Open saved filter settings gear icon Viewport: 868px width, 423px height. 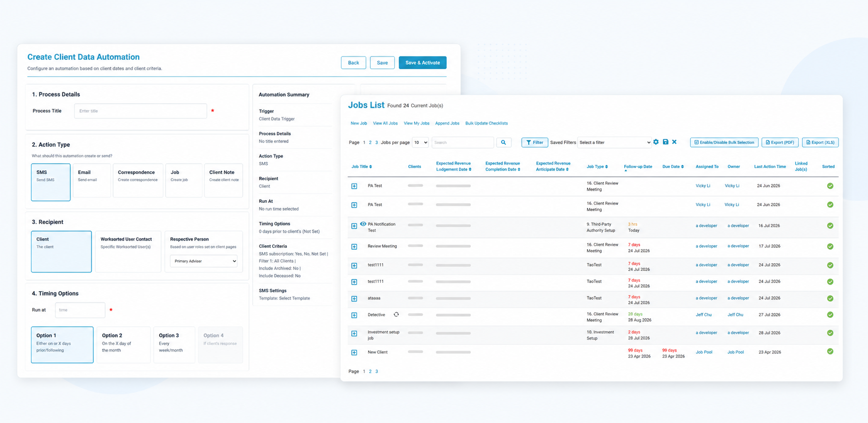tap(656, 142)
